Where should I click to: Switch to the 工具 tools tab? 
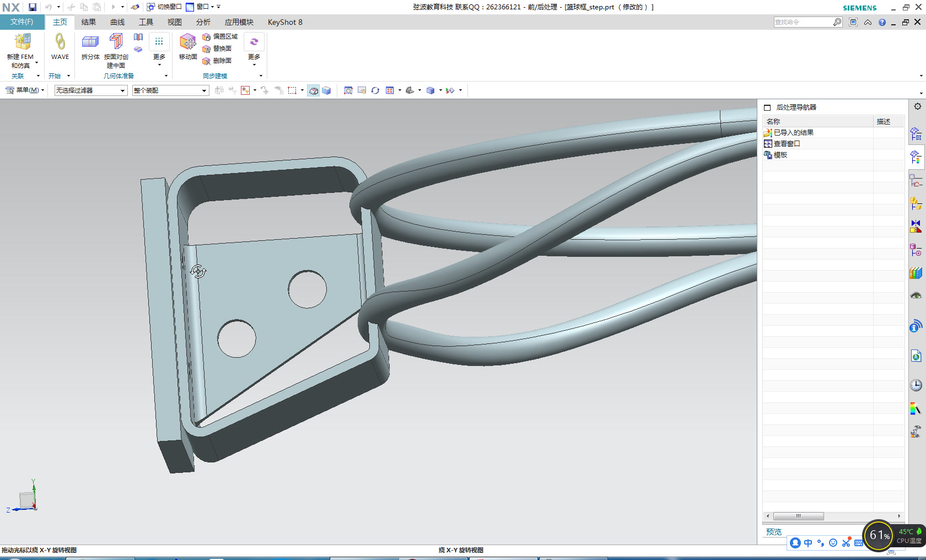point(146,22)
